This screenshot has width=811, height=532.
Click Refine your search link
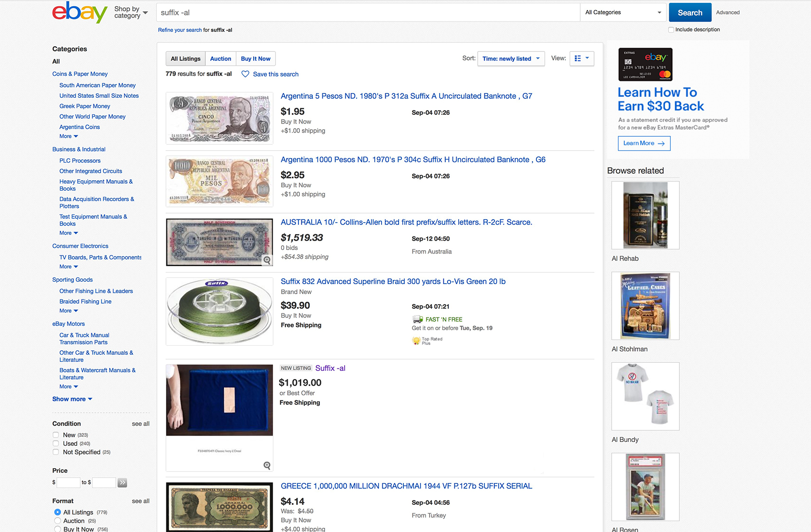point(180,30)
